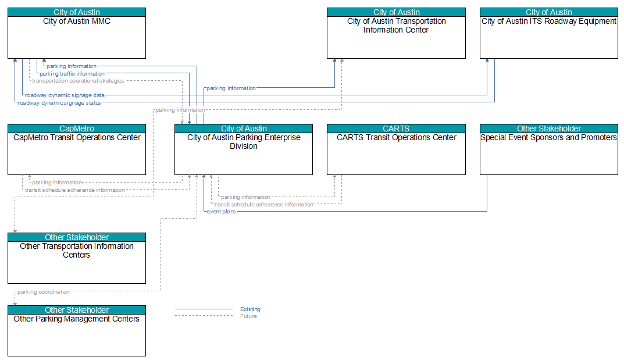Select 'parking information' label under CARTS box
This screenshot has height=364, width=624.
coord(245,197)
